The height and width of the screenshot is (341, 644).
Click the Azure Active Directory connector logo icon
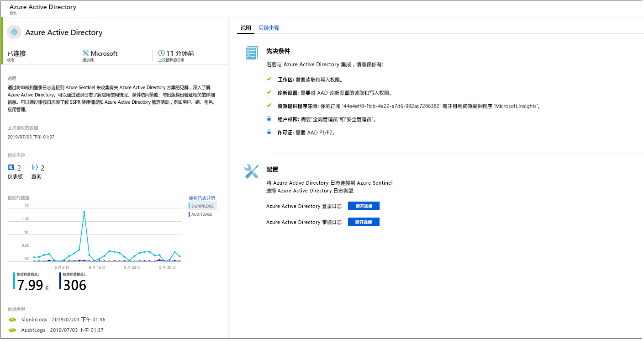[x=15, y=32]
